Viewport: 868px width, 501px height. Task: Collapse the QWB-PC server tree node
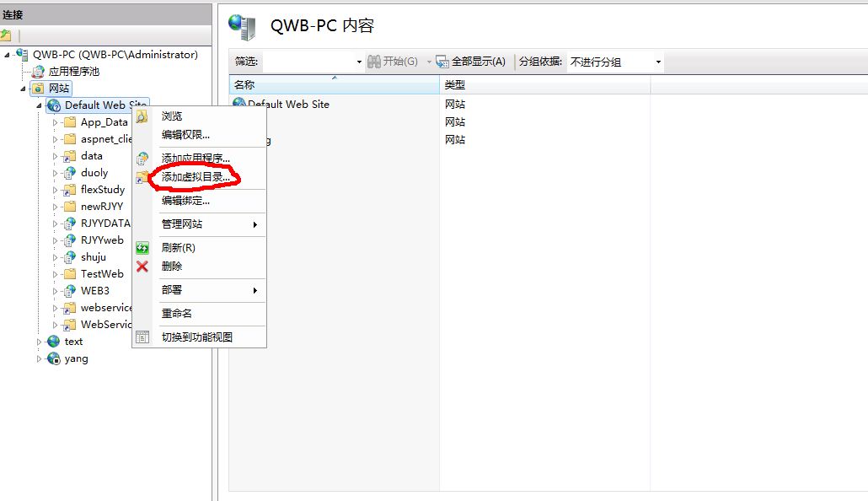point(8,55)
